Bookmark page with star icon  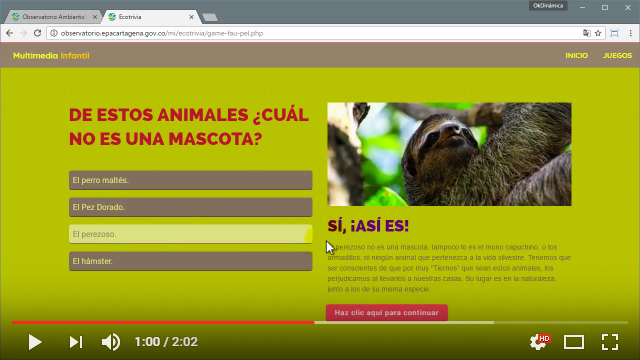(598, 33)
